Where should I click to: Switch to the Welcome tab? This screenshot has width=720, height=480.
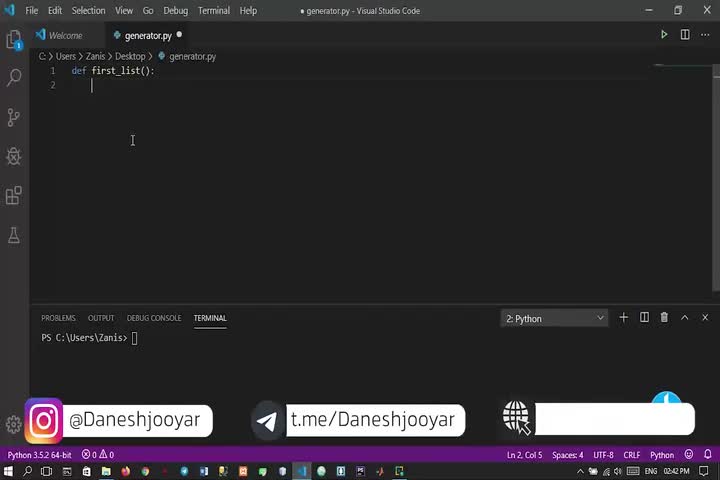click(66, 35)
